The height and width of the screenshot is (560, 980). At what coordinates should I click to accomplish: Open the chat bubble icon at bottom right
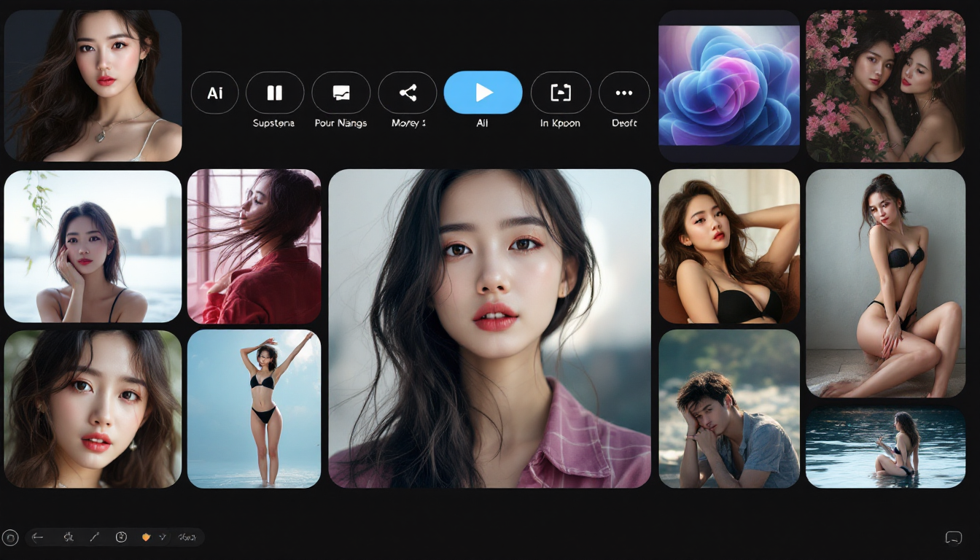(x=953, y=537)
